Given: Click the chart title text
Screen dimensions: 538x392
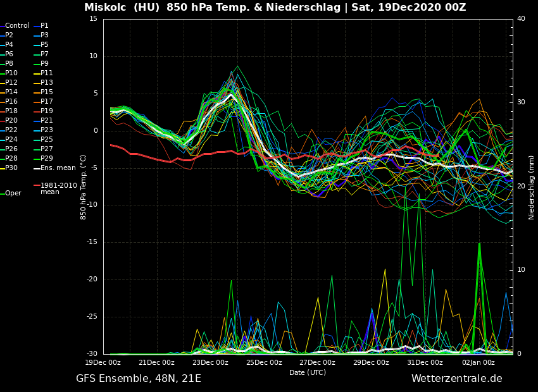Looking at the screenshot, I should [275, 8].
